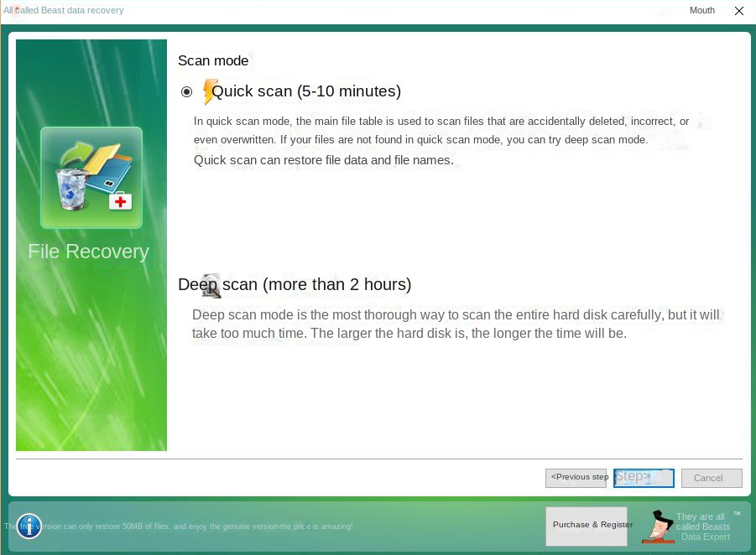Click the 'Mouth' item in the title bar
Image resolution: width=756 pixels, height=555 pixels.
pyautogui.click(x=701, y=10)
